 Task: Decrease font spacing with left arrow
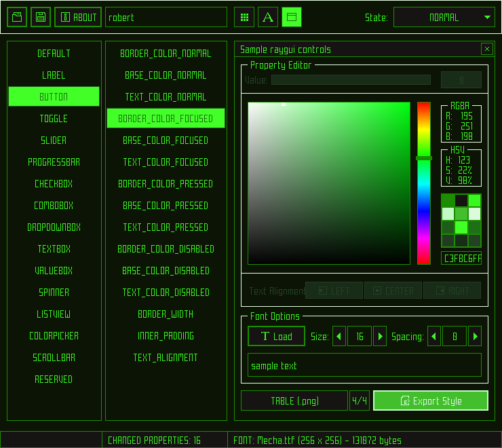coord(434,336)
